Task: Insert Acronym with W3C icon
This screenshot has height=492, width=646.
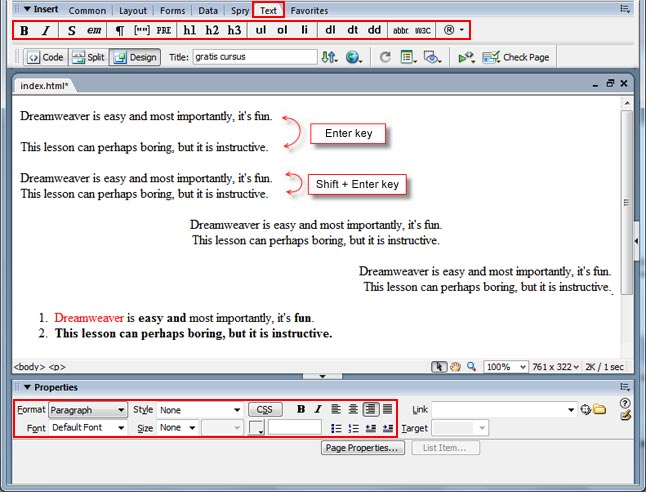Action: pos(422,30)
